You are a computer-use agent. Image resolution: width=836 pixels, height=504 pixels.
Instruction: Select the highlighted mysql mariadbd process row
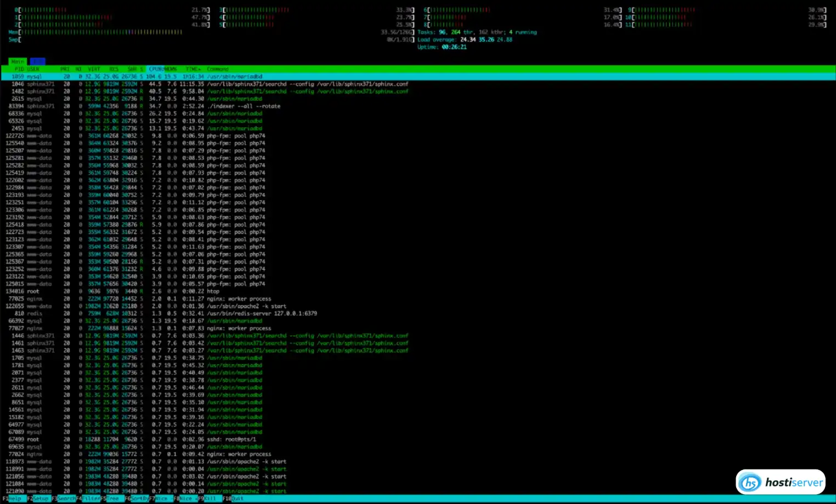coord(137,76)
